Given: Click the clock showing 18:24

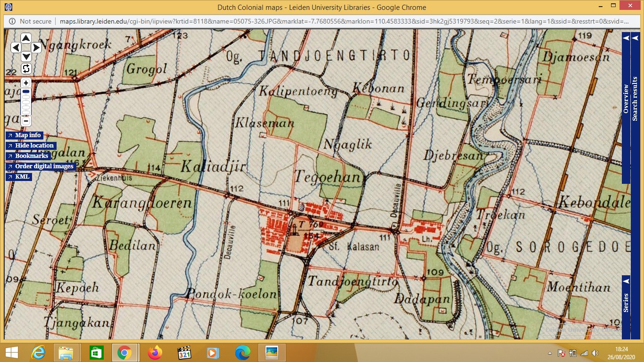Looking at the screenshot, I should tap(621, 353).
